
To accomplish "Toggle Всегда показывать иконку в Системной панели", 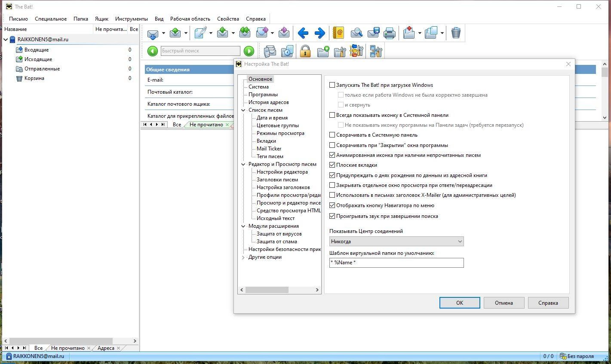I will [x=332, y=115].
